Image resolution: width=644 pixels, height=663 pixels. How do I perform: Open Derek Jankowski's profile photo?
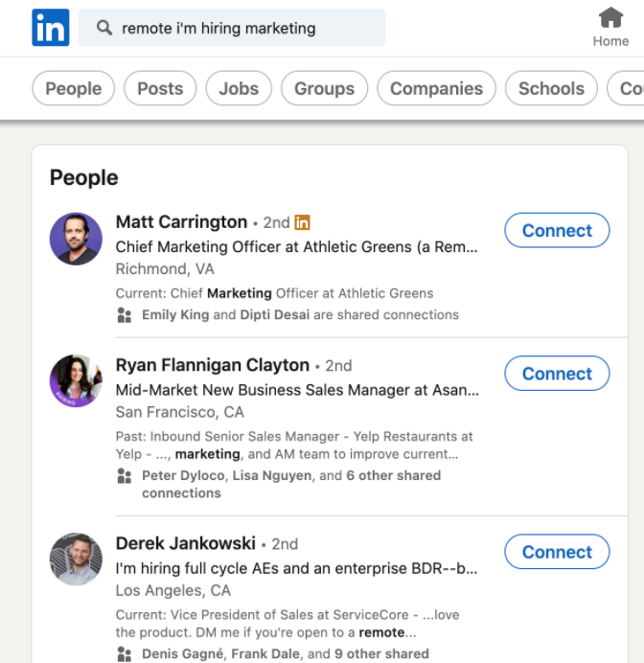point(76,560)
